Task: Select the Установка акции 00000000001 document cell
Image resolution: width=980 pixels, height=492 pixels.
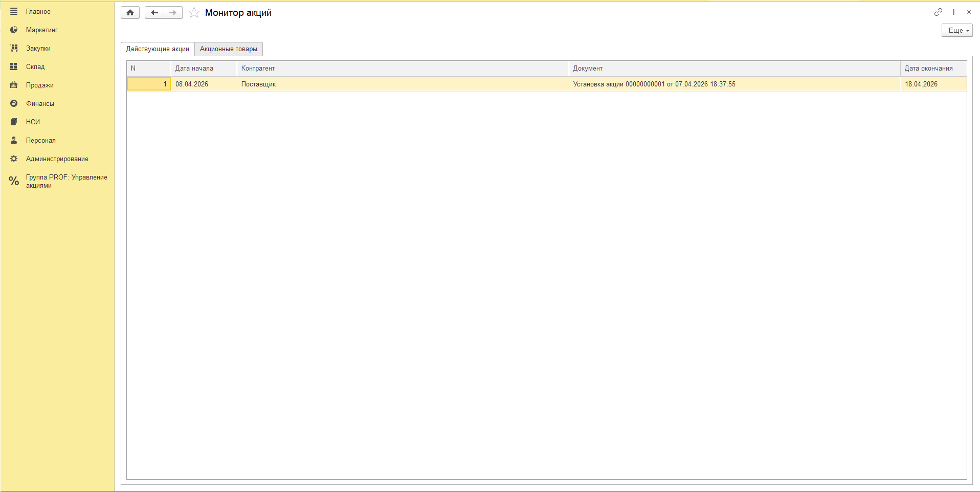Action: [x=654, y=84]
